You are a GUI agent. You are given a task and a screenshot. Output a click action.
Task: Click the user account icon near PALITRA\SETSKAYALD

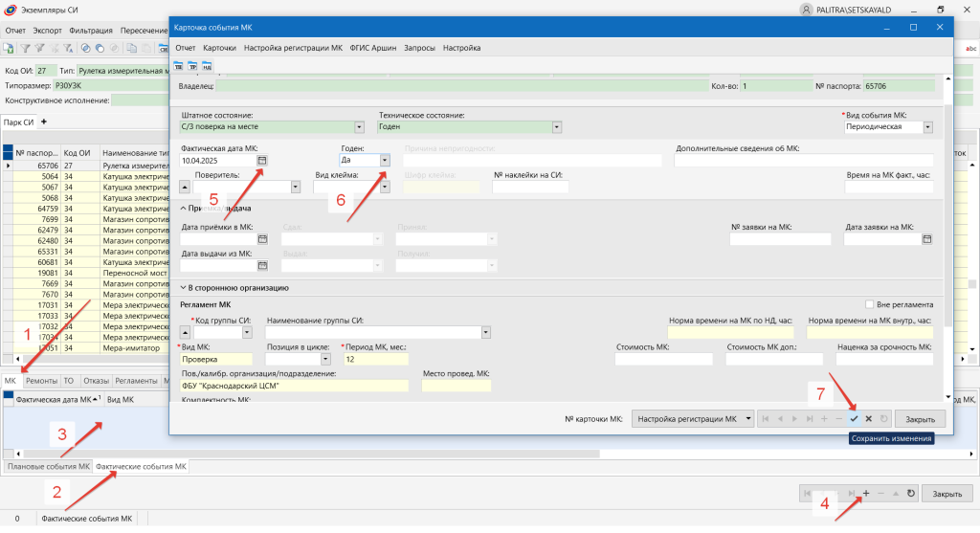click(806, 10)
